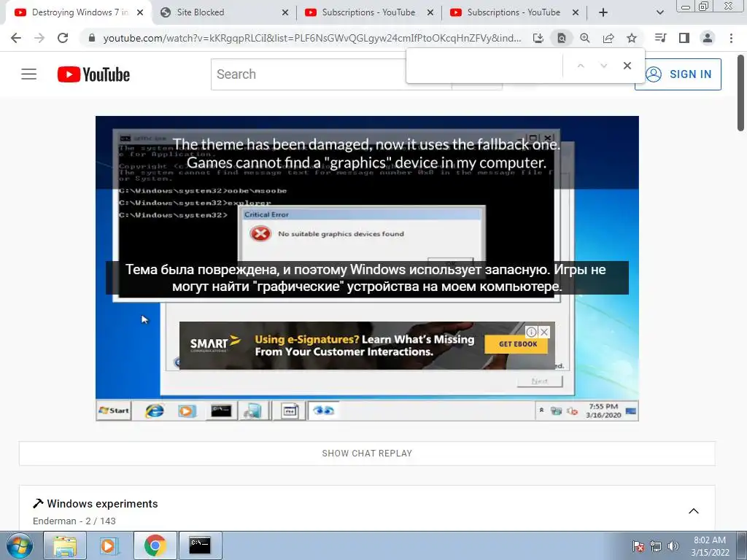Click the video player frame
Screen dimensions: 747x560
tap(367, 268)
